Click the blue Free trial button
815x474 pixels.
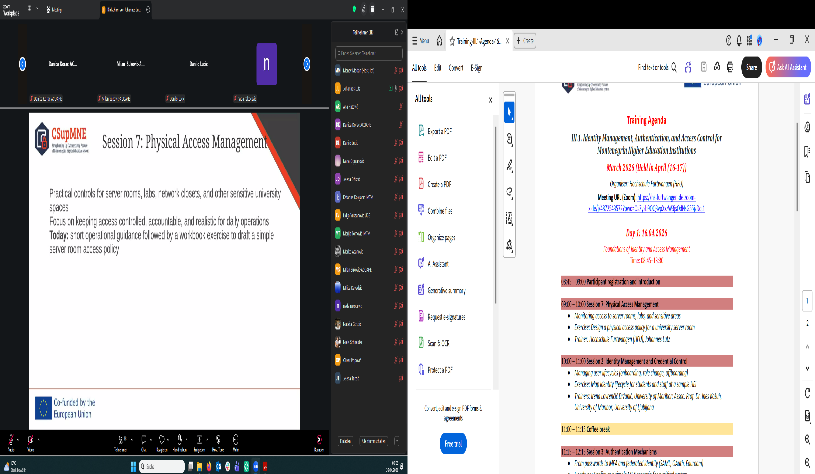pos(453,443)
